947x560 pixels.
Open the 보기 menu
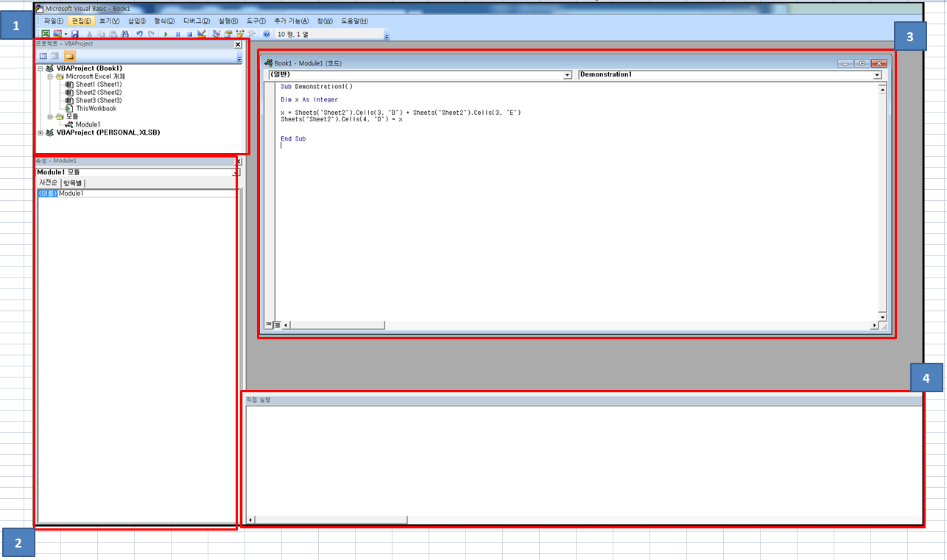[109, 21]
